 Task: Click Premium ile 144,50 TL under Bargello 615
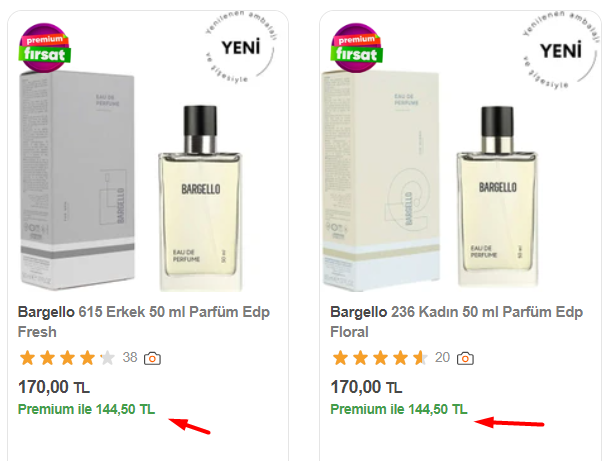[x=86, y=409]
